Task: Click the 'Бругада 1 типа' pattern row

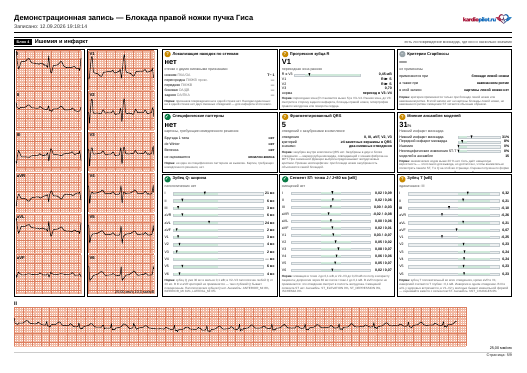Action: 219,138
